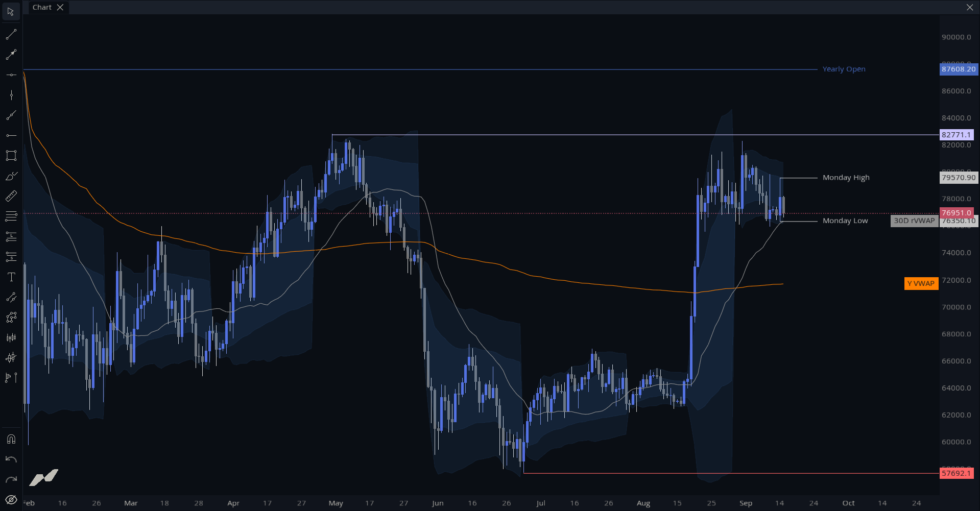Click the current price label 76951.0
The width and height of the screenshot is (980, 511).
[x=957, y=212]
